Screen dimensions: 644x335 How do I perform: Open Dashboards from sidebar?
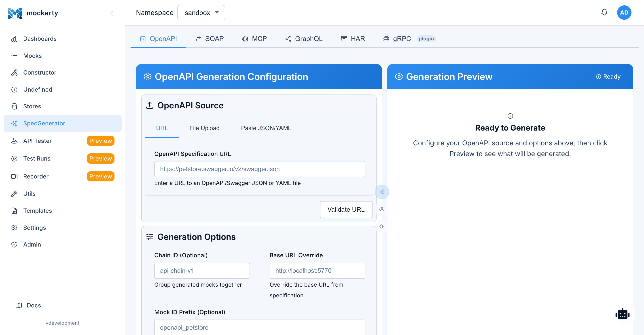pos(63,39)
